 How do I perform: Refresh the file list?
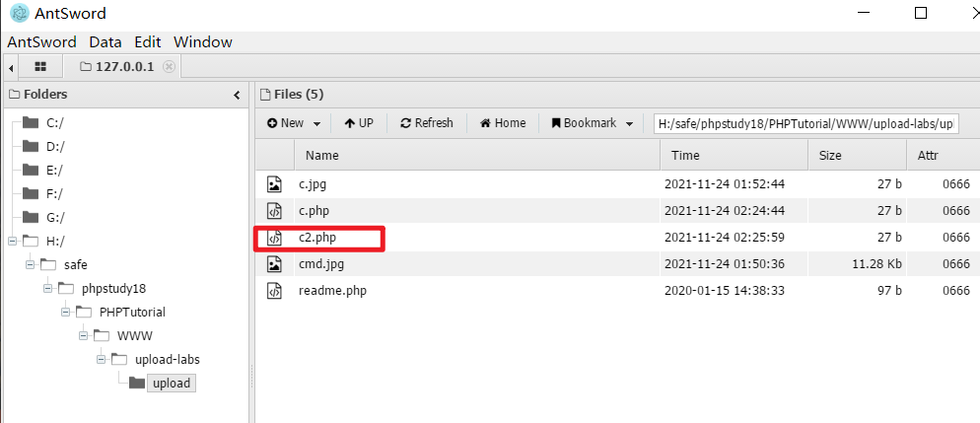click(427, 123)
